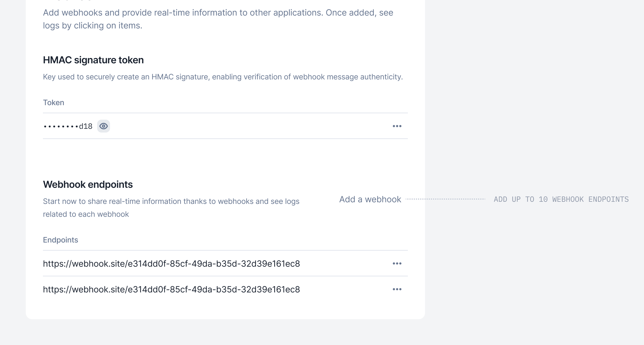Select the masked token value ending in d18
The height and width of the screenshot is (345, 644).
click(x=68, y=126)
